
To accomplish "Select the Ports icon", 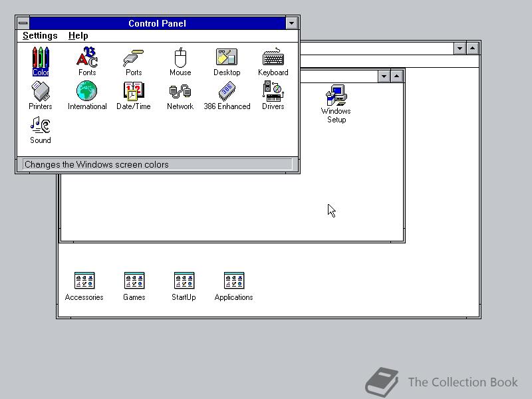I will tap(134, 61).
